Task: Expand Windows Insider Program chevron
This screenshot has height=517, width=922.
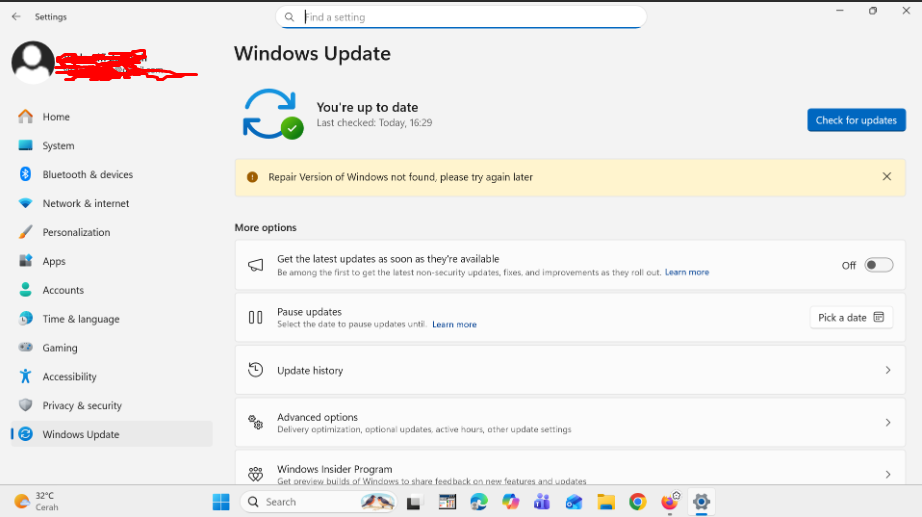Action: coord(888,474)
